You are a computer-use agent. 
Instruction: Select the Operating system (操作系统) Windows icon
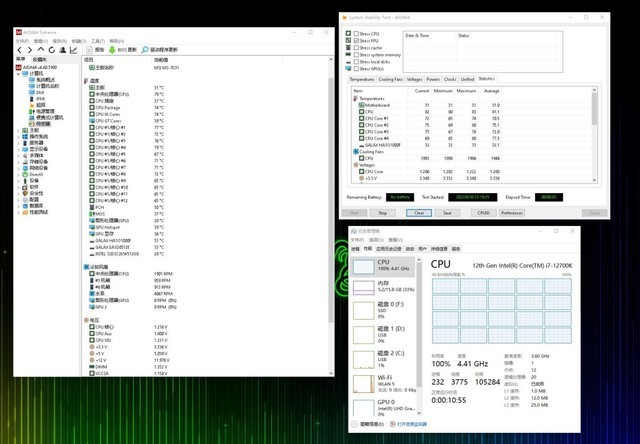coord(25,136)
